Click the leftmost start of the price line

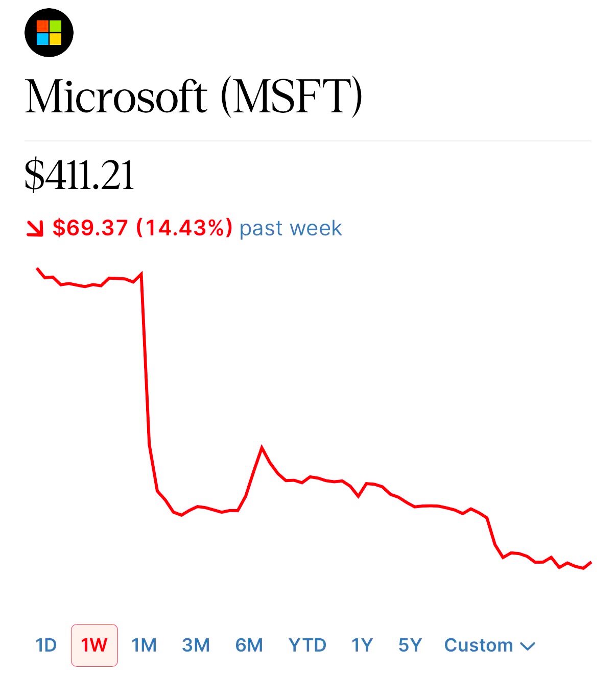(37, 268)
